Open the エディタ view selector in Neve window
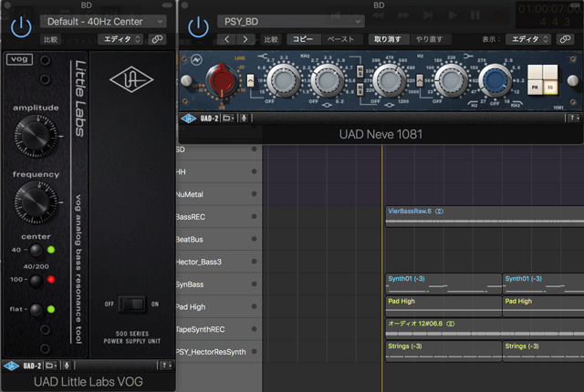 click(x=529, y=39)
